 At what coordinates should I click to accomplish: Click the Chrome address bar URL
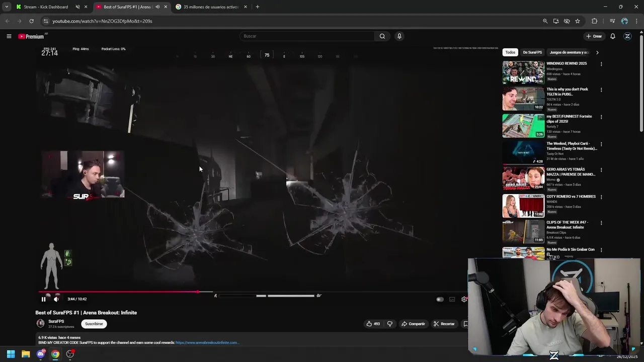[x=103, y=21]
